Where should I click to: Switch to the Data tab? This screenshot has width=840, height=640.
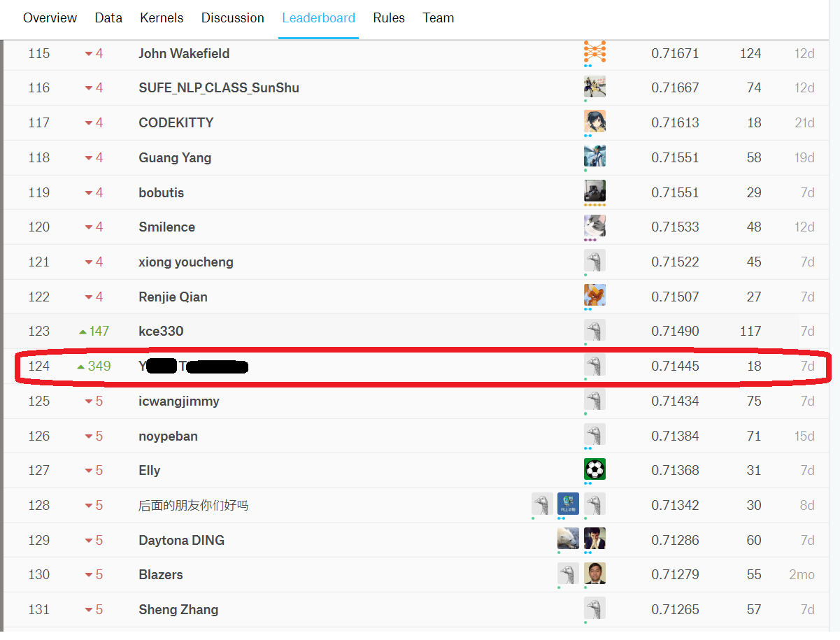108,18
